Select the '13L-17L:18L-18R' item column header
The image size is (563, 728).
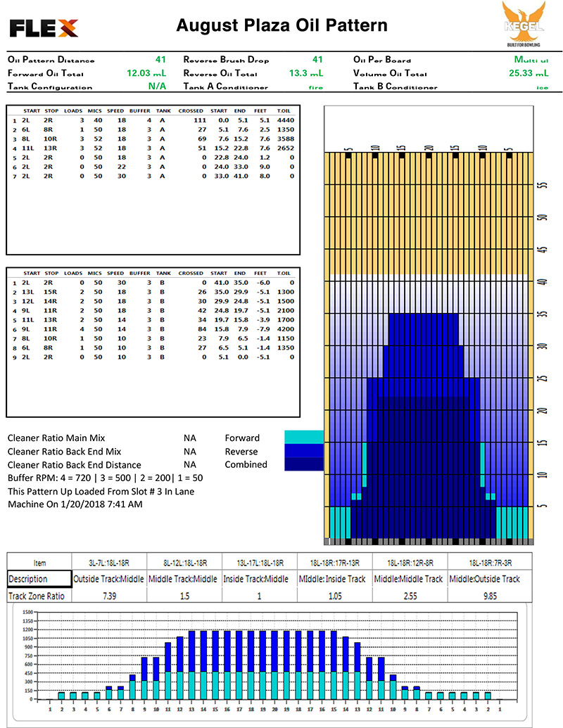[x=259, y=563]
